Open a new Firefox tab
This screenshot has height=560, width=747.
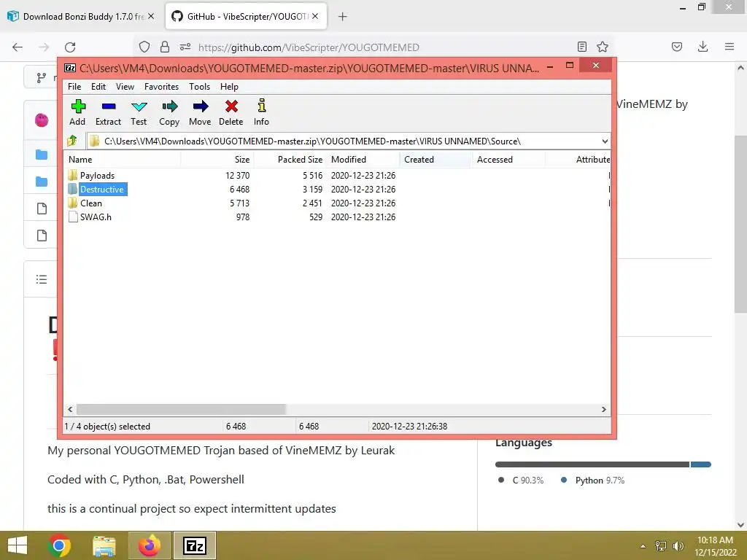coord(343,17)
